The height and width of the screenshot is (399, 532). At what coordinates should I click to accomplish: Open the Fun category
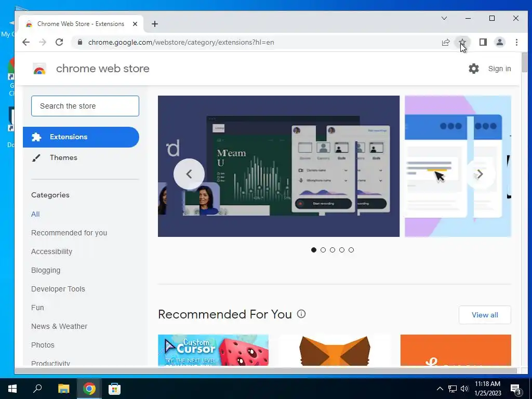click(x=37, y=308)
